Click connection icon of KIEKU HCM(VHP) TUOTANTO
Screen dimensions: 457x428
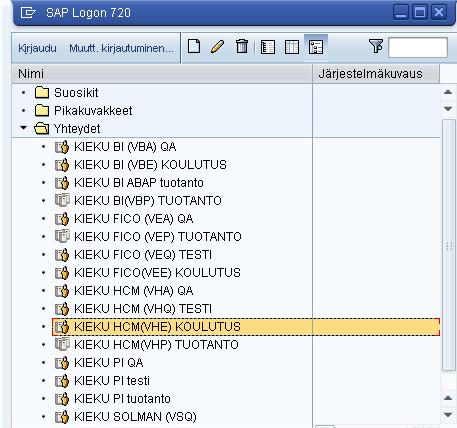[62, 344]
